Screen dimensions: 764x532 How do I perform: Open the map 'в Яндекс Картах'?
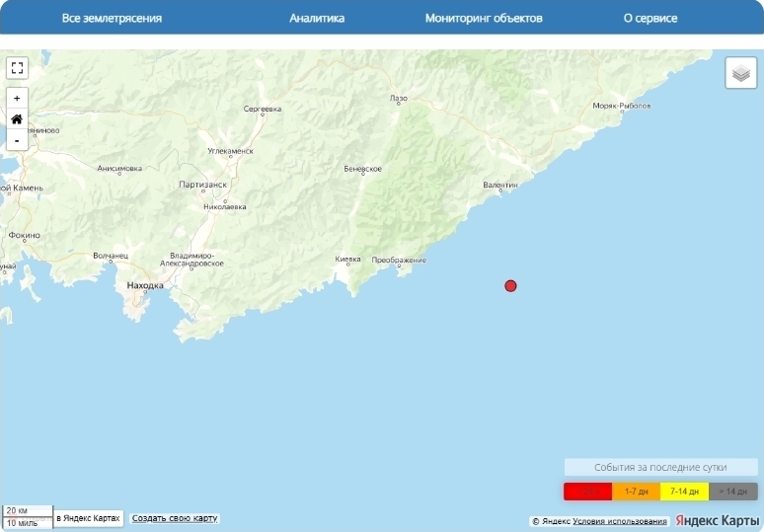tap(89, 518)
